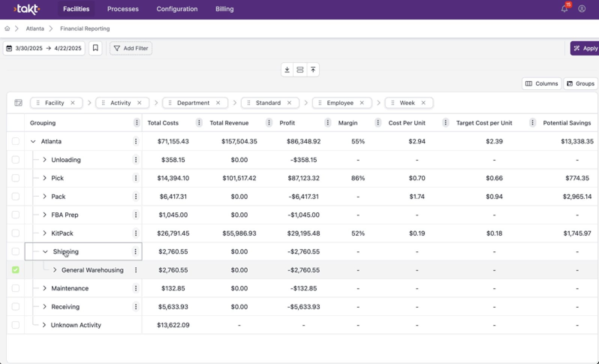
Task: Click the Add Filter button
Action: click(x=131, y=48)
